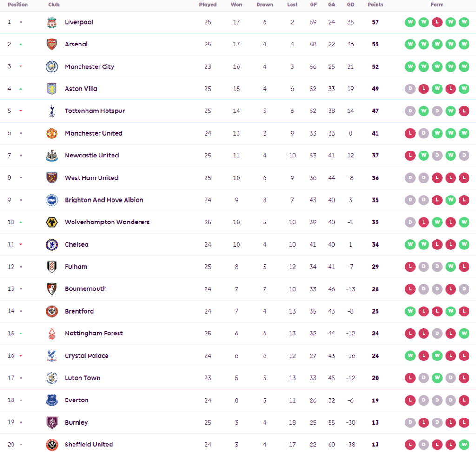Click the Form column header
Screen dimensions: 476x452
(437, 5)
